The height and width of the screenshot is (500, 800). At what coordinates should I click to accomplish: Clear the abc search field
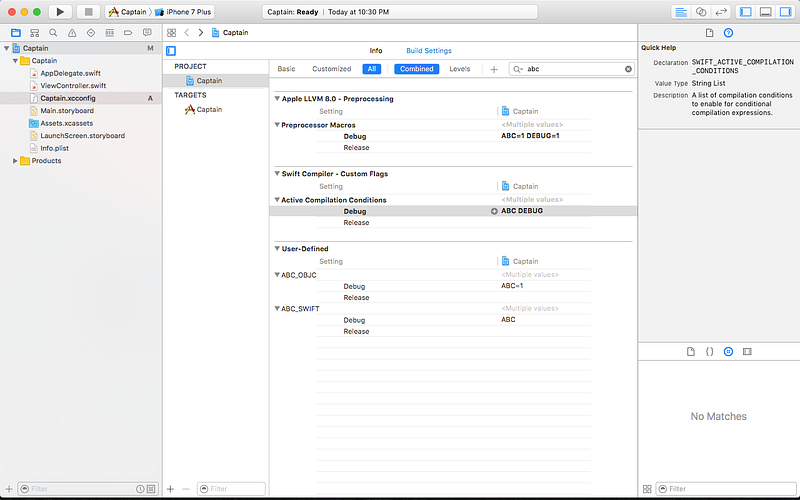click(x=628, y=69)
